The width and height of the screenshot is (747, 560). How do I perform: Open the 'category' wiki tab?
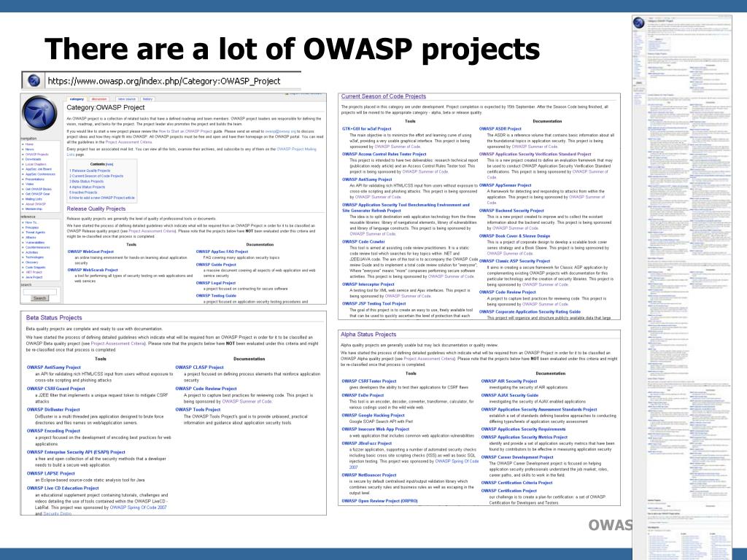tap(77, 99)
